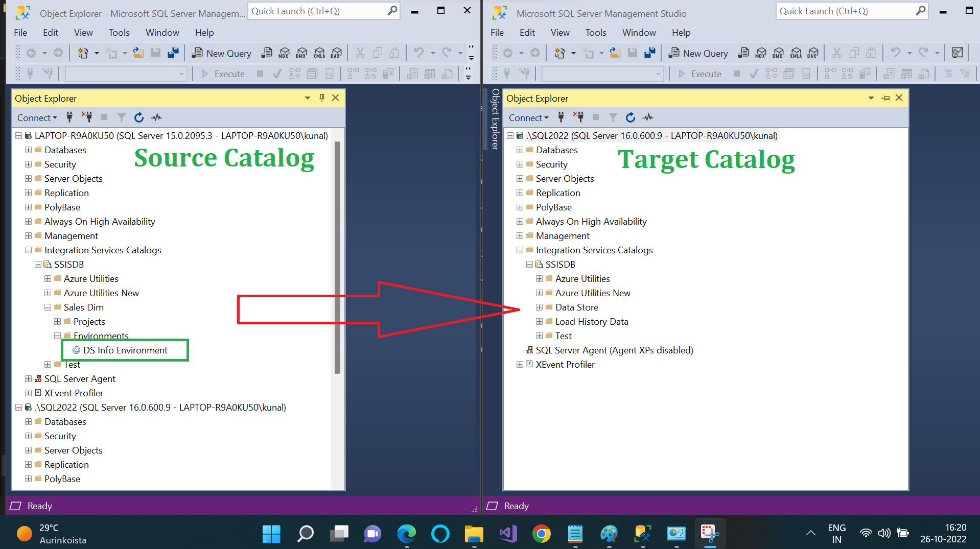Refresh the source Object Explorer tree
This screenshot has width=980, height=549.
138,117
